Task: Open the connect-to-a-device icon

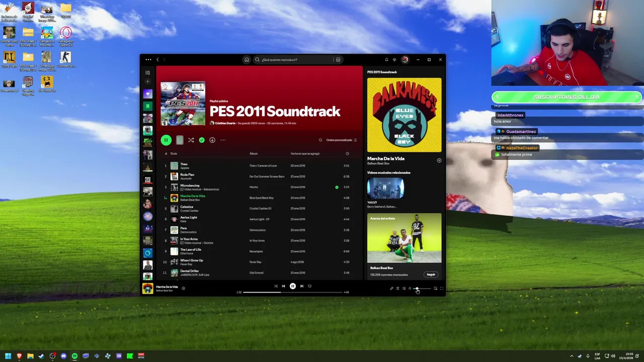Action: (x=404, y=289)
